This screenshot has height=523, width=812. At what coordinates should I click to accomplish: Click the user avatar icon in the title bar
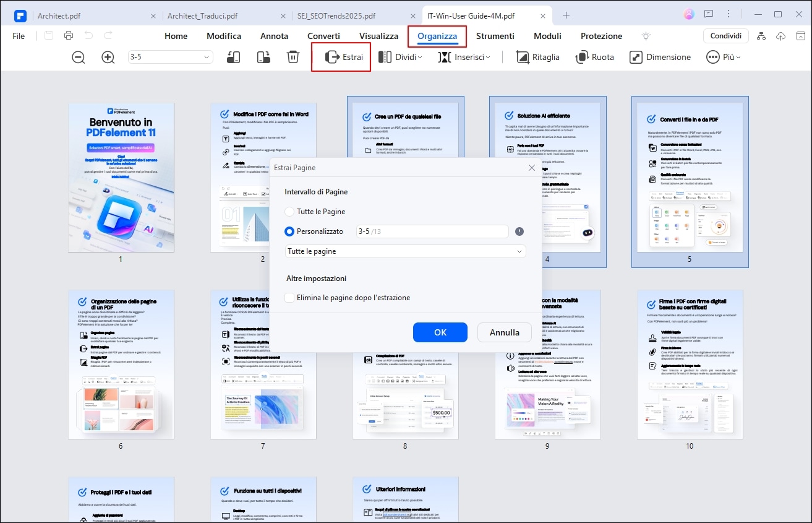pyautogui.click(x=689, y=14)
